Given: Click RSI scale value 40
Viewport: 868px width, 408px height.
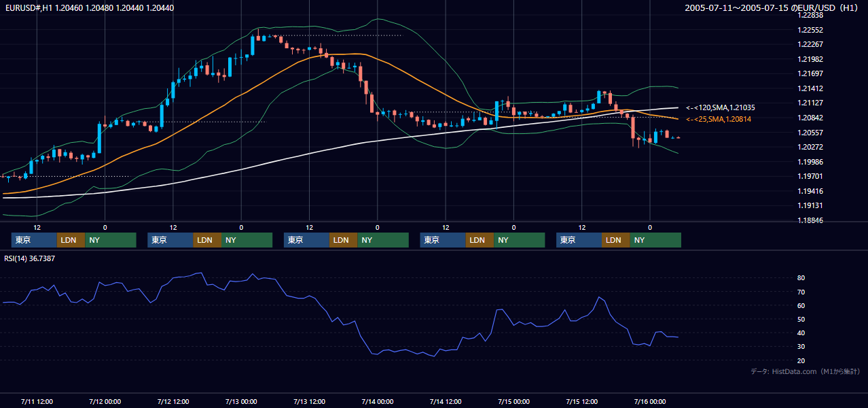Looking at the screenshot, I should [801, 333].
